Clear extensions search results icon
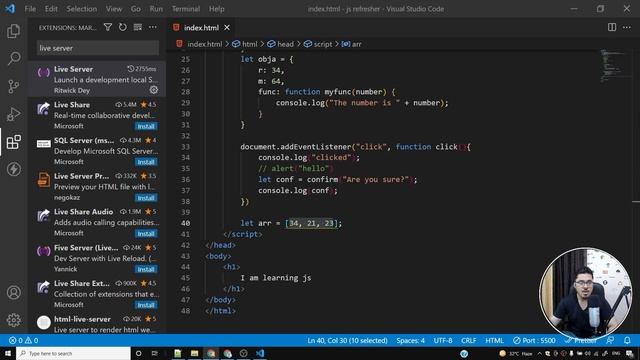Image resolution: width=640 pixels, height=360 pixels. [138, 27]
